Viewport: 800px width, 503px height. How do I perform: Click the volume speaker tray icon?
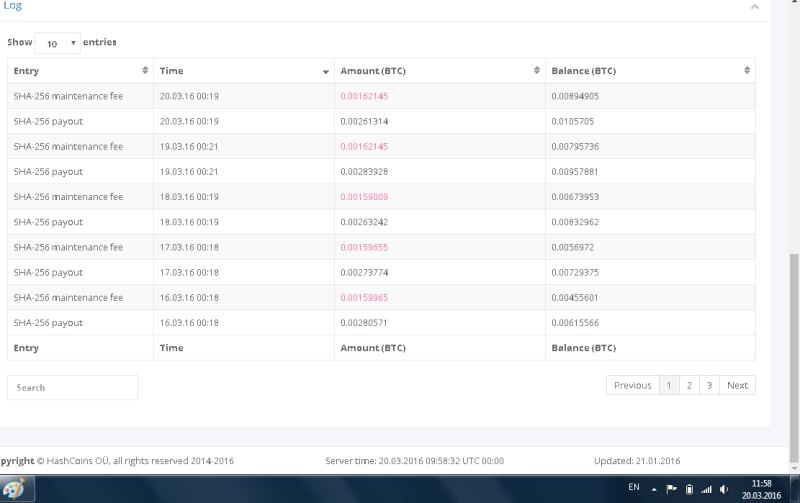point(723,489)
